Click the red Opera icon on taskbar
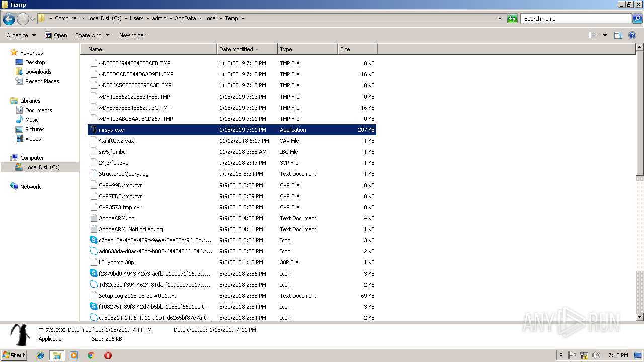 point(108,355)
